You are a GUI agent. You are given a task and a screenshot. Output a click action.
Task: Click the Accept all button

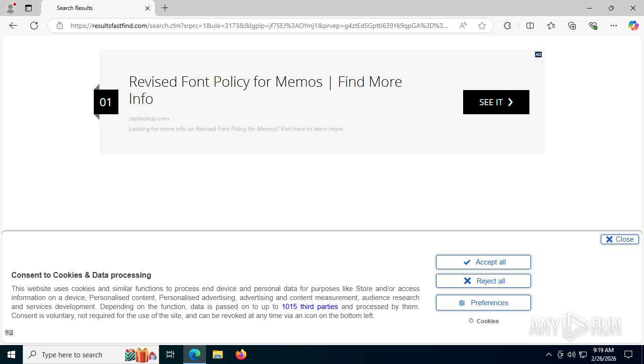pos(483,262)
